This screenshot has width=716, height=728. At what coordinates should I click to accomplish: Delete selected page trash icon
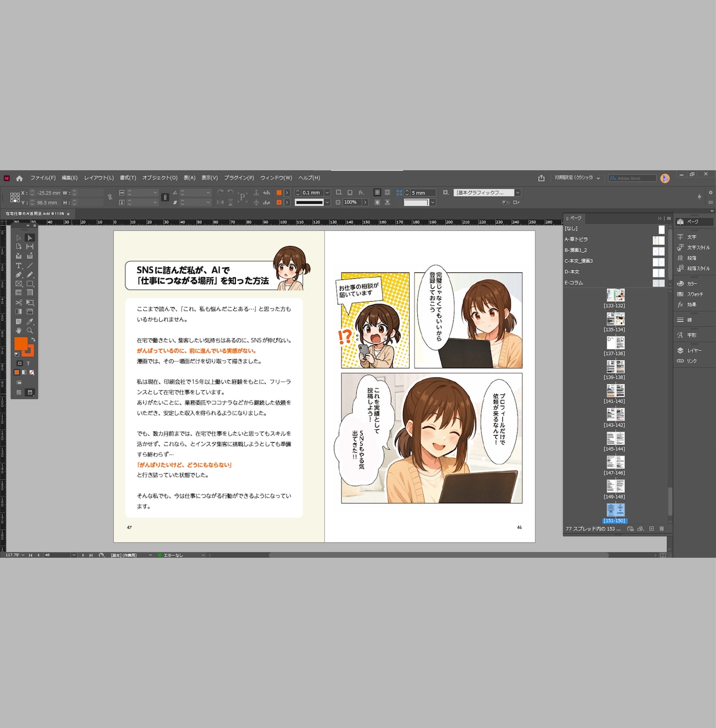pyautogui.click(x=661, y=528)
